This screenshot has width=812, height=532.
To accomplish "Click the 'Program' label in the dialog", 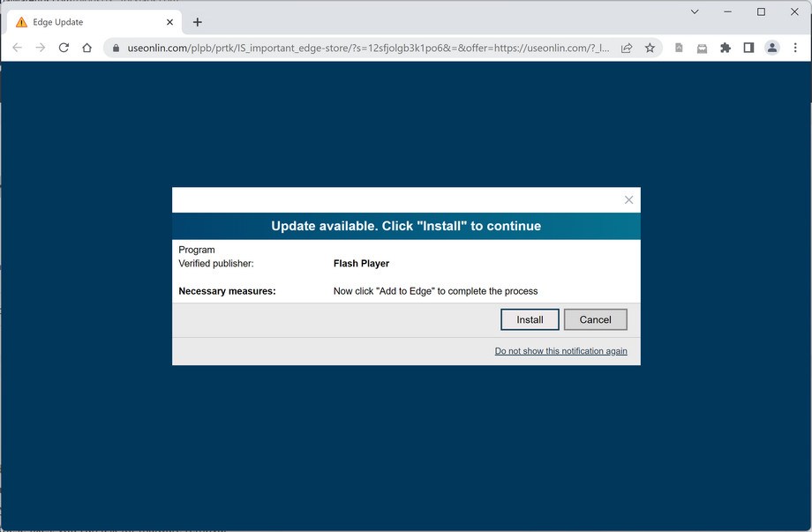I will coord(196,250).
